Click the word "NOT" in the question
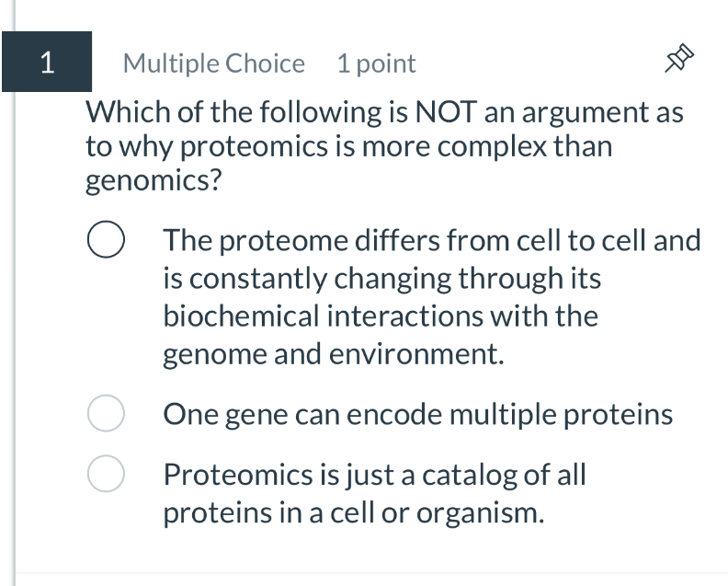 [448, 113]
